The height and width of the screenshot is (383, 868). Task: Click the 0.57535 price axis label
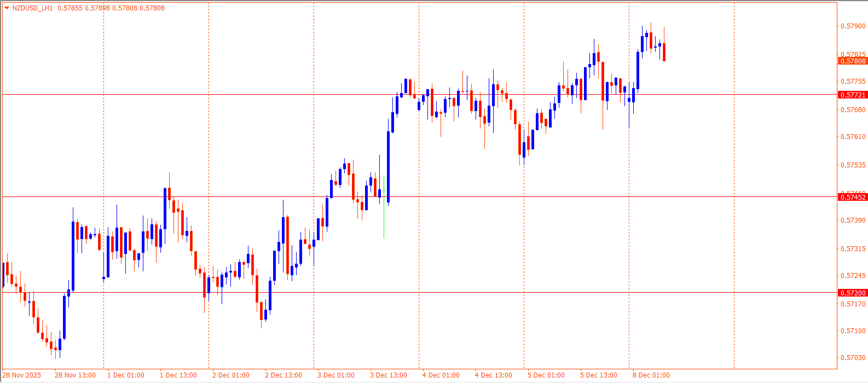click(853, 165)
